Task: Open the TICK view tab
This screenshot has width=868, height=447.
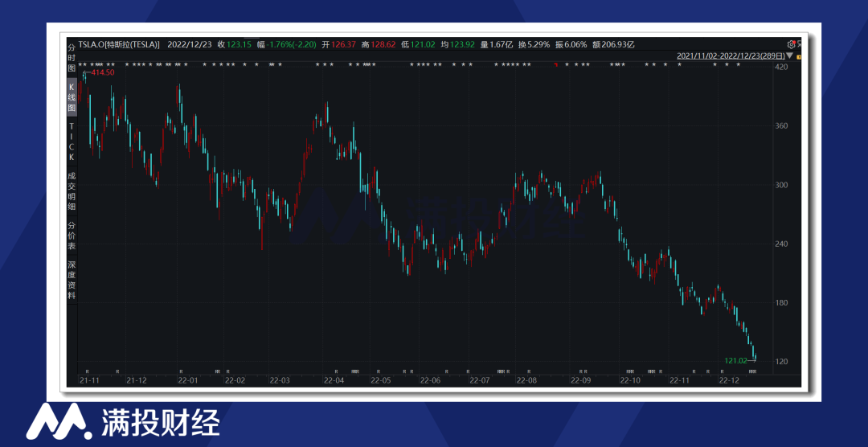Action: (72, 141)
